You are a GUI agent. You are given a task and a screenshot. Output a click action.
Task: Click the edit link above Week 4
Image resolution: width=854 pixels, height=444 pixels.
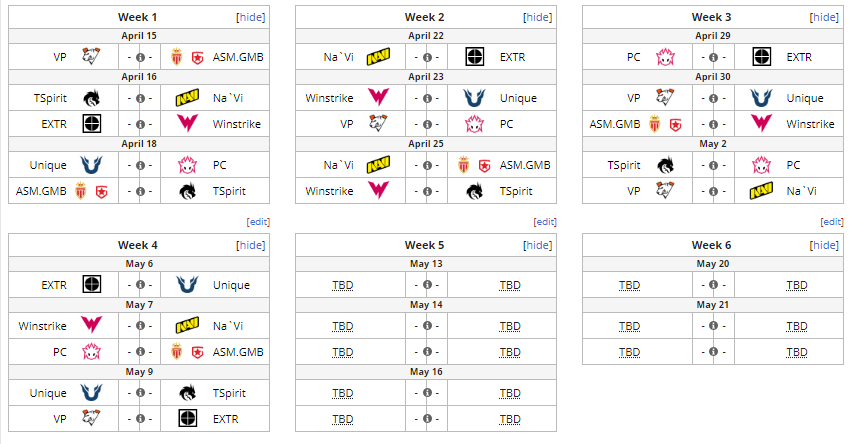pyautogui.click(x=258, y=222)
